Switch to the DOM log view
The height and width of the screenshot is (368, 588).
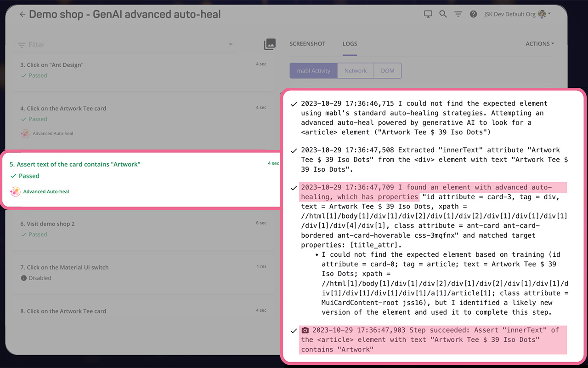point(388,71)
